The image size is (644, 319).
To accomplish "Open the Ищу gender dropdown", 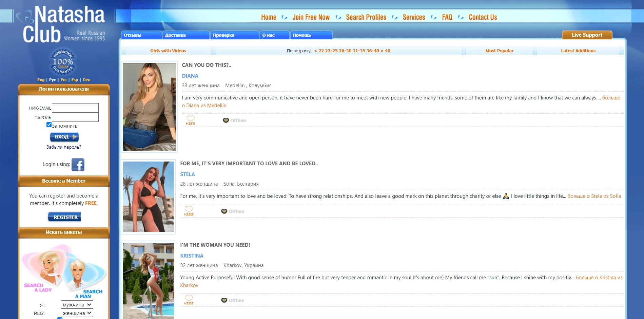I will [77, 313].
